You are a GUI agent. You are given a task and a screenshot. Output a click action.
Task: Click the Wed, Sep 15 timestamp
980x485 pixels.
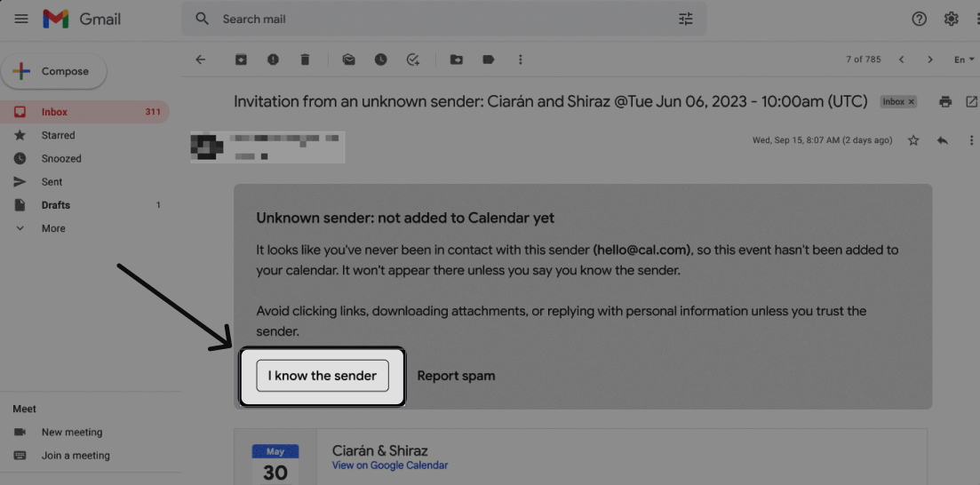tap(823, 140)
